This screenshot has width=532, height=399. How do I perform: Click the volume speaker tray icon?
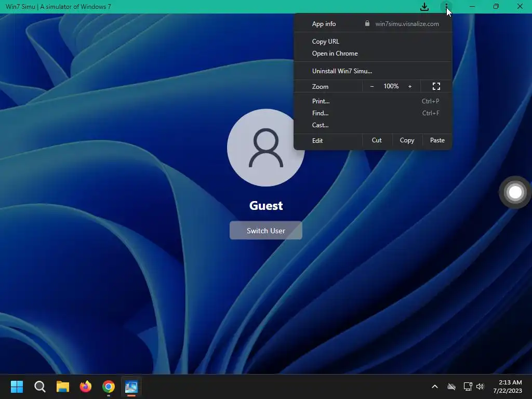tap(480, 387)
